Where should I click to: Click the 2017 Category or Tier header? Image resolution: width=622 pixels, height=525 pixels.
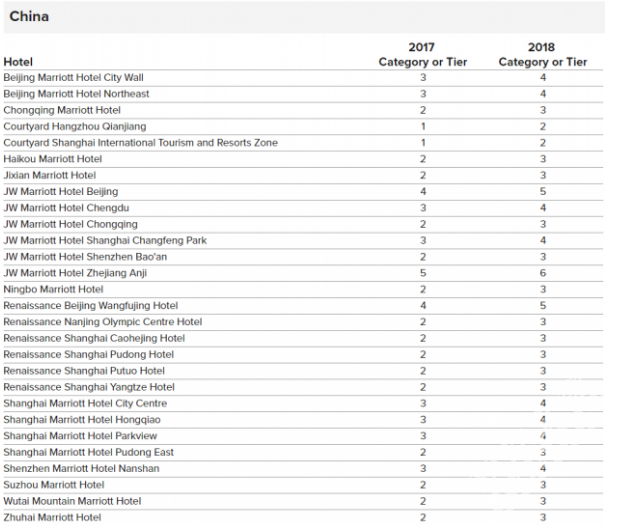coord(422,54)
